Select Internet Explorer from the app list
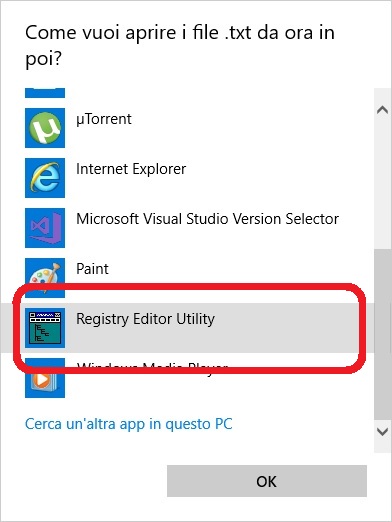The width and height of the screenshot is (392, 522). point(131,169)
